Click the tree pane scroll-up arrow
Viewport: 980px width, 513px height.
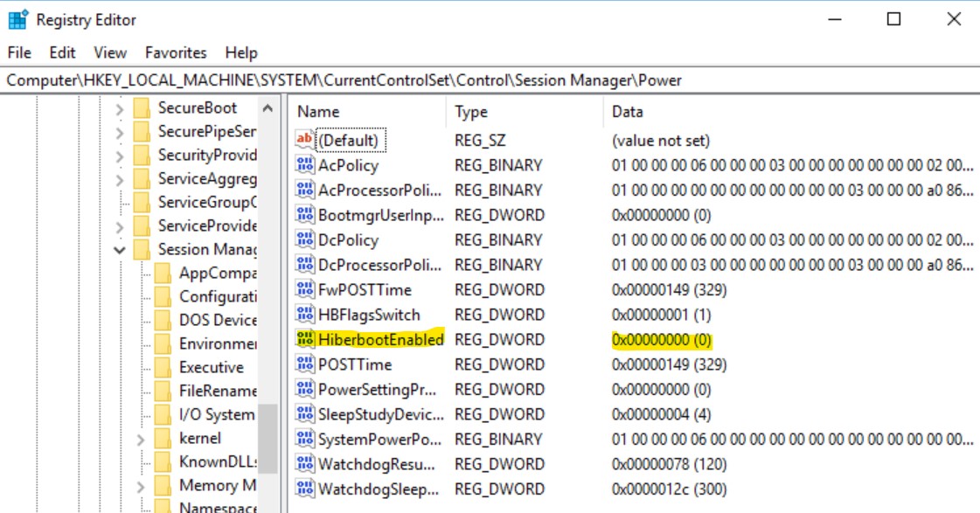click(x=268, y=108)
